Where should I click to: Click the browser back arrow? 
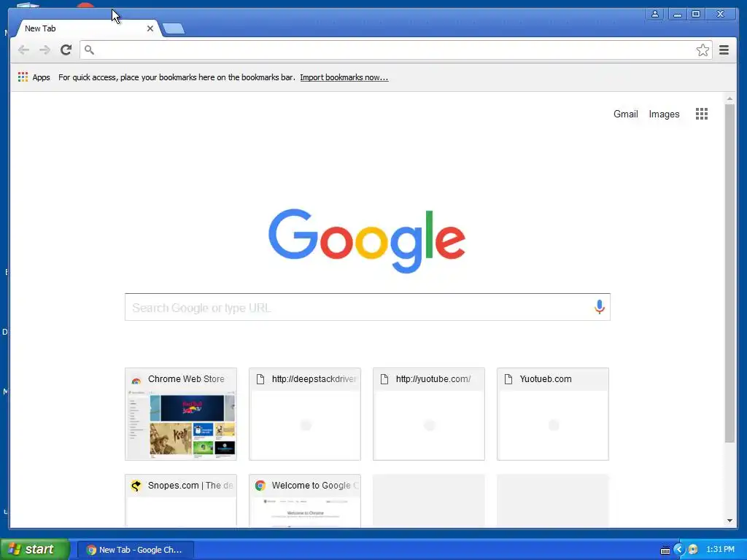23,50
